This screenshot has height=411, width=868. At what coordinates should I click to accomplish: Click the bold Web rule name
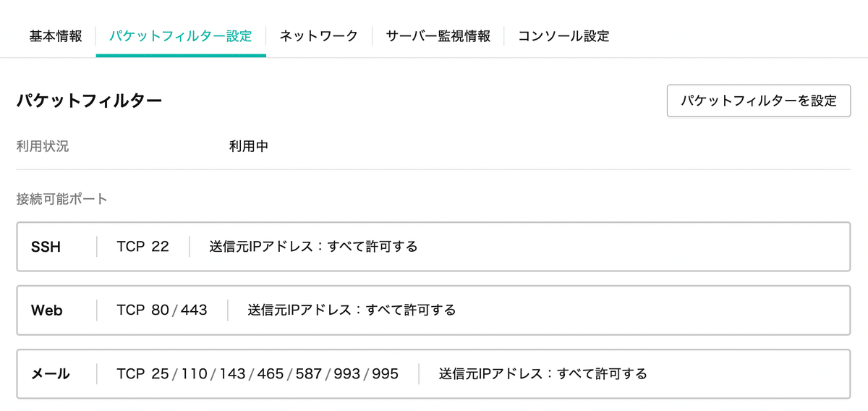47,310
